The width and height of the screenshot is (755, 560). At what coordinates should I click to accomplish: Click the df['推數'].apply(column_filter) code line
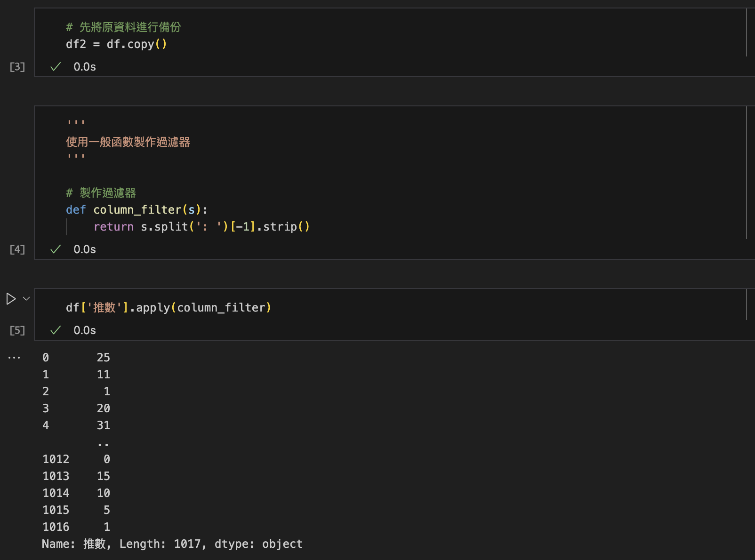tap(169, 308)
